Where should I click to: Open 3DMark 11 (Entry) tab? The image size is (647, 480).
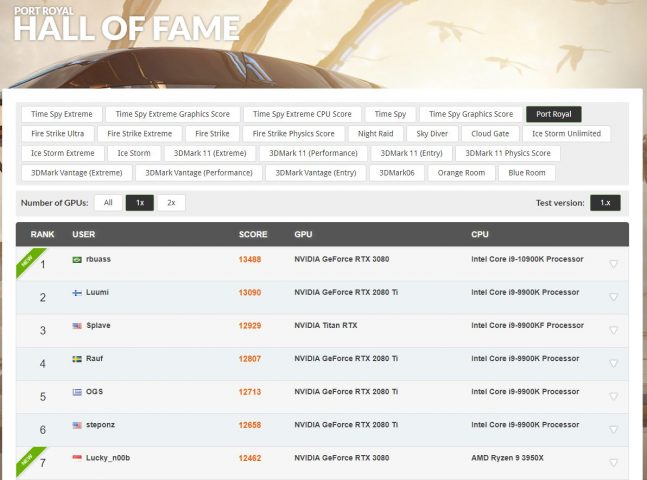tap(411, 153)
